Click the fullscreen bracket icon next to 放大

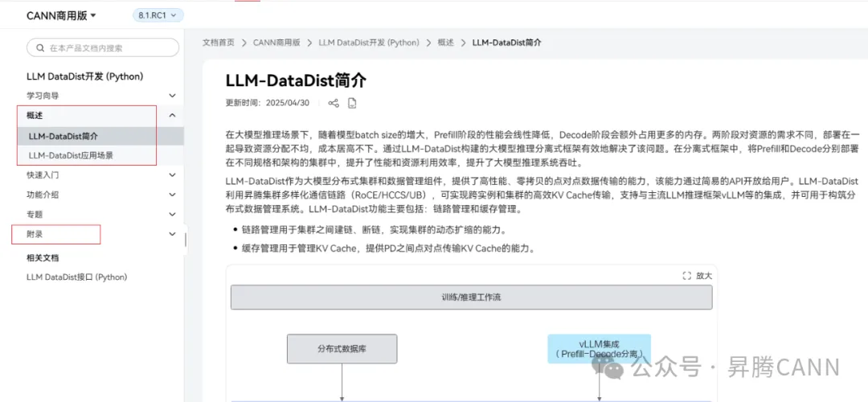[x=687, y=276]
